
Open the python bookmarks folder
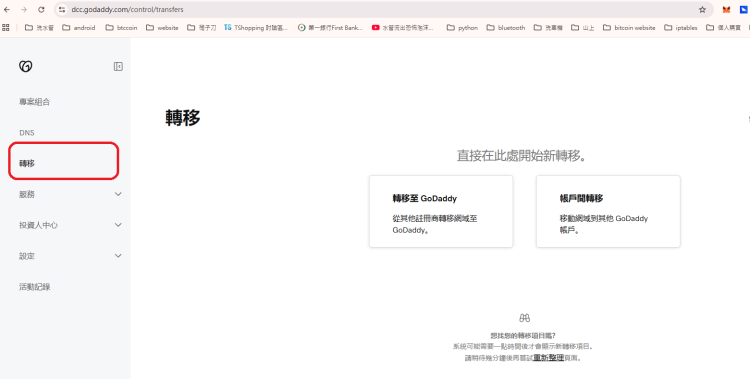tap(463, 28)
